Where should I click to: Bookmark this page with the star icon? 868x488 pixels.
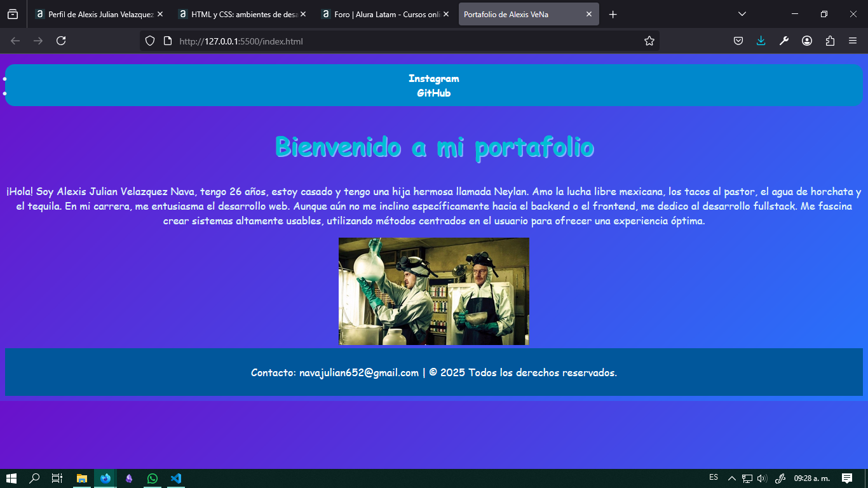pyautogui.click(x=649, y=41)
